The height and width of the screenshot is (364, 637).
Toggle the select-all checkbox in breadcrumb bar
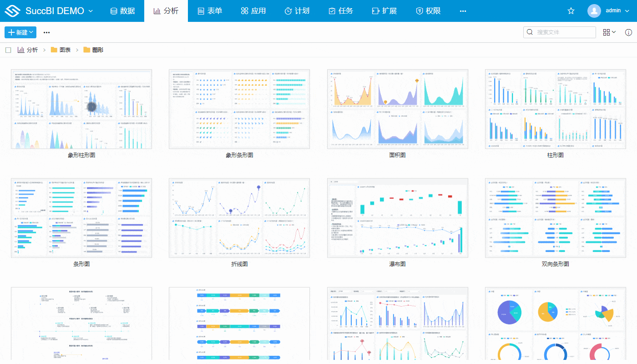pos(8,50)
